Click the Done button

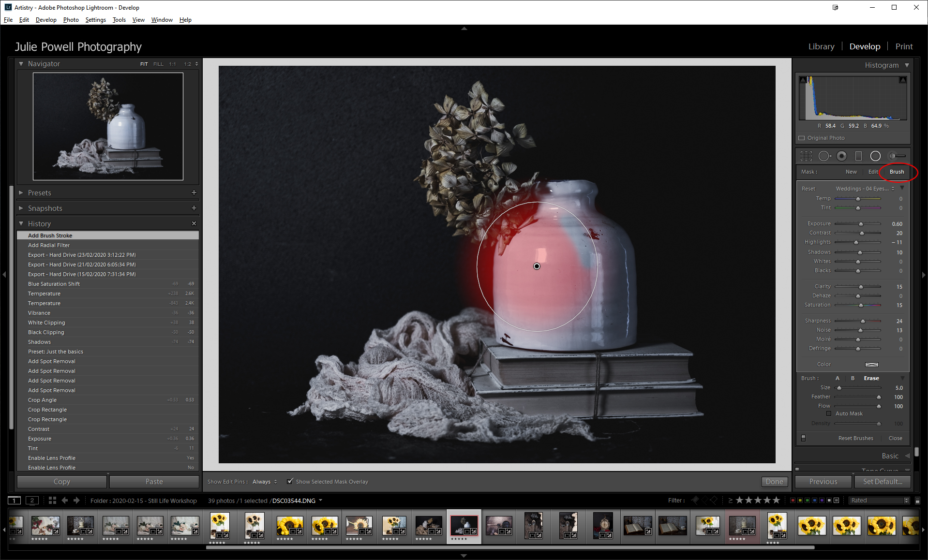(774, 482)
